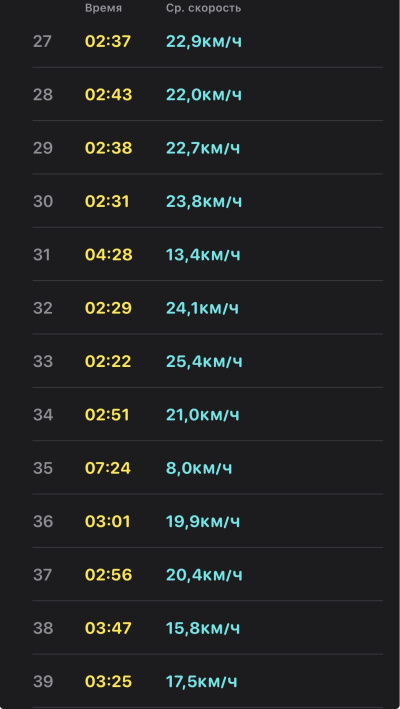The height and width of the screenshot is (709, 400).
Task: Click the 17,5км/ч speed in split 39
Action: pos(202,681)
